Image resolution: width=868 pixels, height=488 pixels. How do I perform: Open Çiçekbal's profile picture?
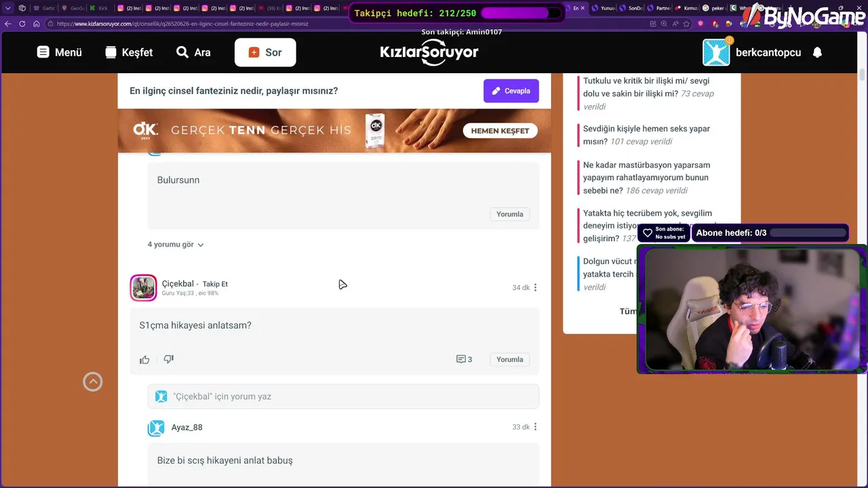coord(143,287)
